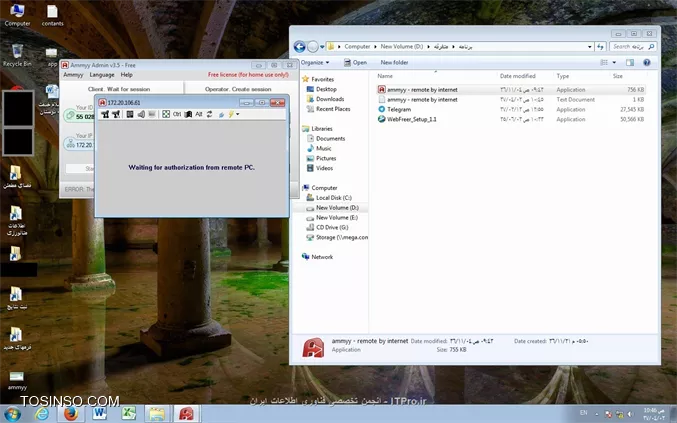677x423 pixels.
Task: Open Network in the navigation pane
Action: coord(317,257)
